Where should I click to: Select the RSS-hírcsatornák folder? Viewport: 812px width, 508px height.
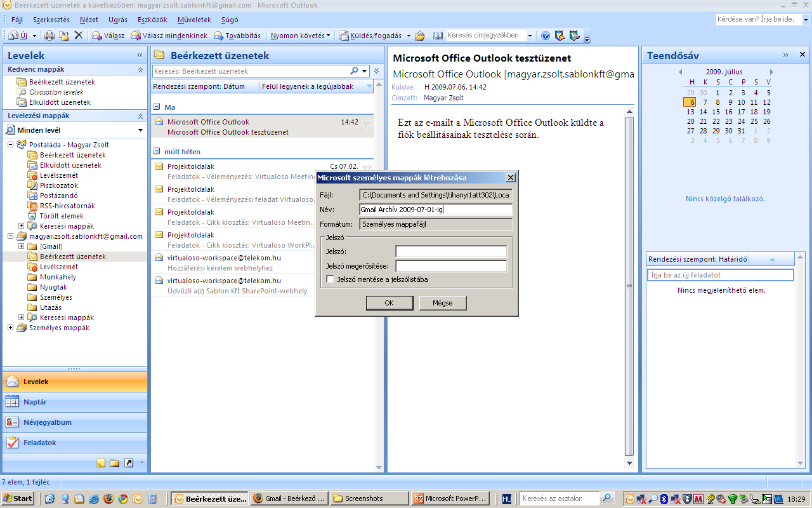point(67,206)
